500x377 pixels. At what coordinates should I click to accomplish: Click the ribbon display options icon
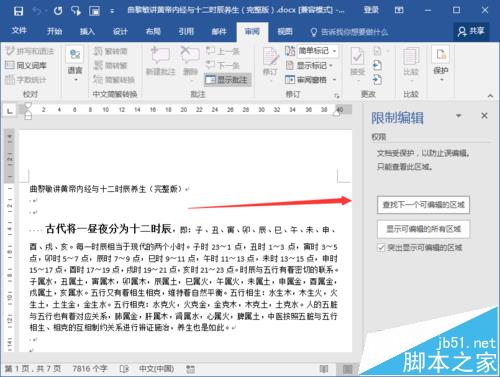pyautogui.click(x=399, y=11)
